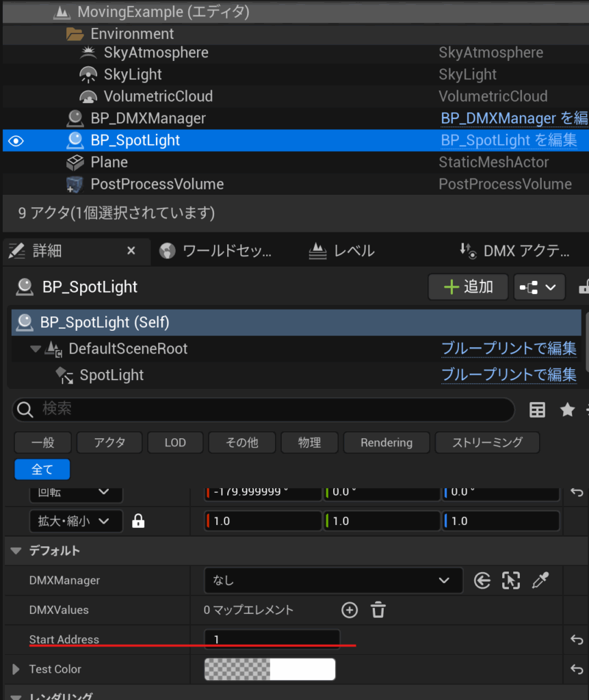Click scale X value field
This screenshot has height=700, width=589.
[263, 521]
